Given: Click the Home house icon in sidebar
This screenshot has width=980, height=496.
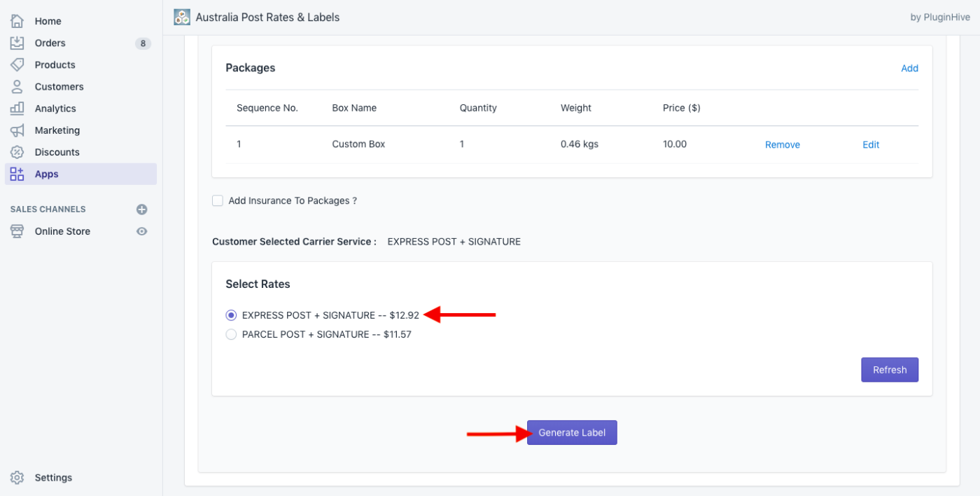Looking at the screenshot, I should point(17,21).
